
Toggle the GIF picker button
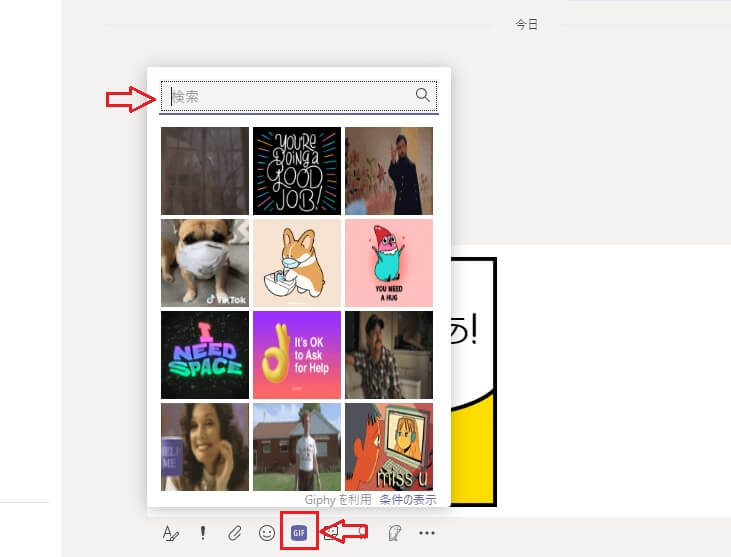299,532
